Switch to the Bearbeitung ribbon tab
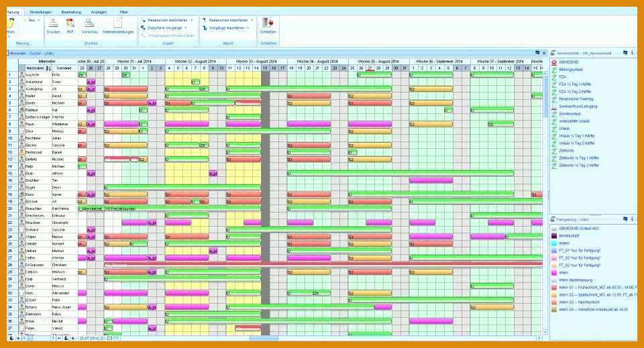The height and width of the screenshot is (348, 644). 71,12
